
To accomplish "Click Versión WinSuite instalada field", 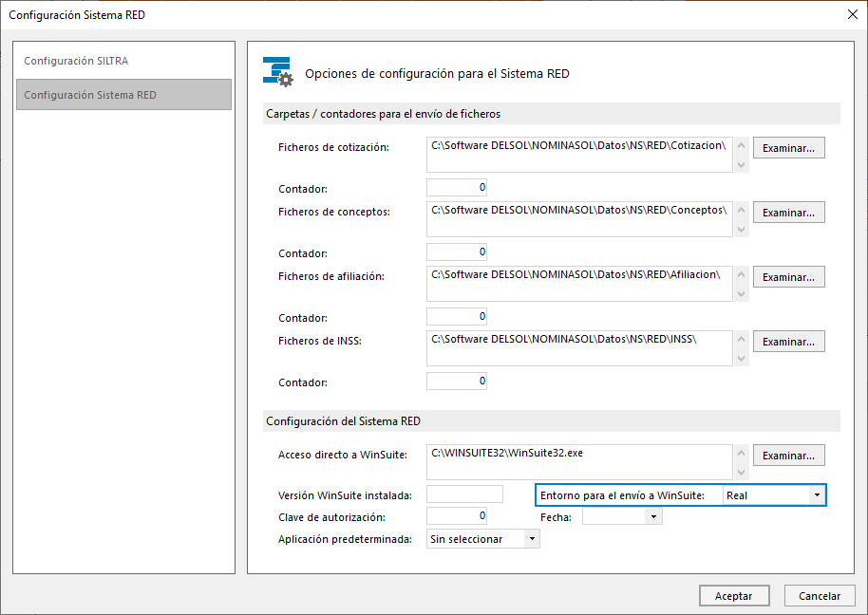I will (x=465, y=494).
